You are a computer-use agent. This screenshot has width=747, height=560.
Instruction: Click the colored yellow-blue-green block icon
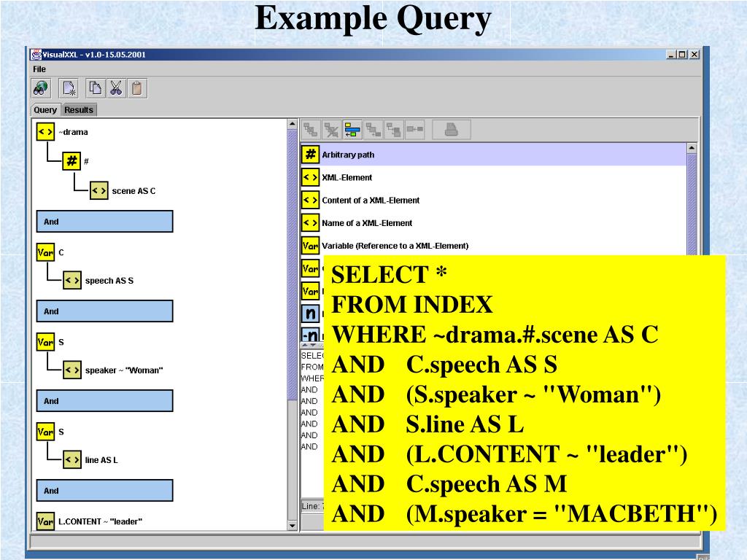(x=352, y=130)
